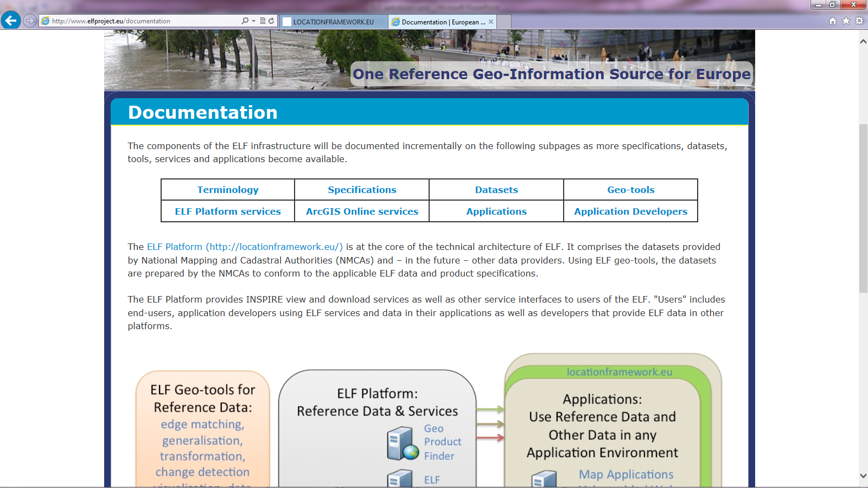Open the Specifications subpage link
The width and height of the screenshot is (868, 488).
[362, 190]
